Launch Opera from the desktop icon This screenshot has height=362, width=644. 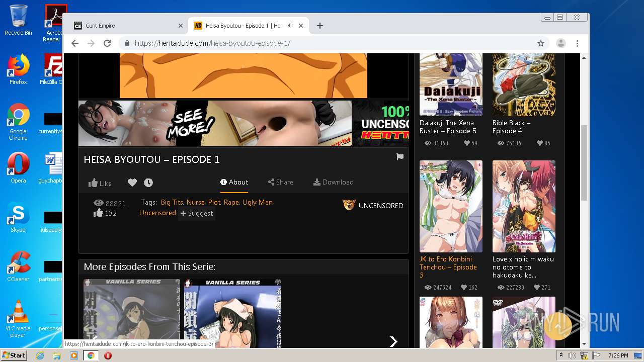tap(18, 168)
